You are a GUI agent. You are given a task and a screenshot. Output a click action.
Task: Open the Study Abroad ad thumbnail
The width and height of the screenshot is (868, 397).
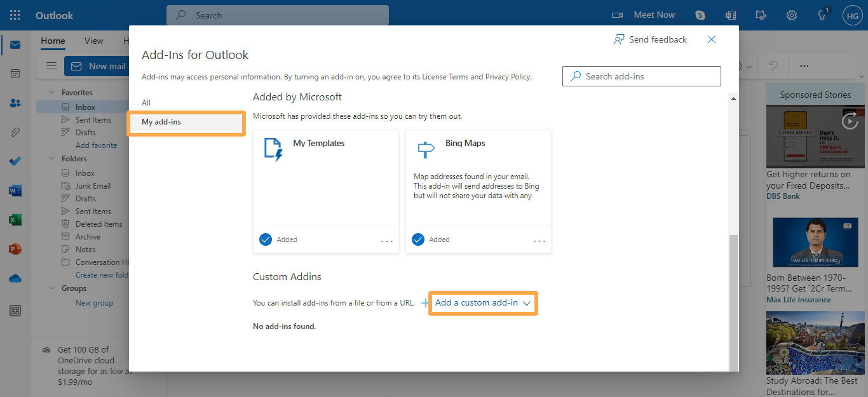[x=815, y=343]
